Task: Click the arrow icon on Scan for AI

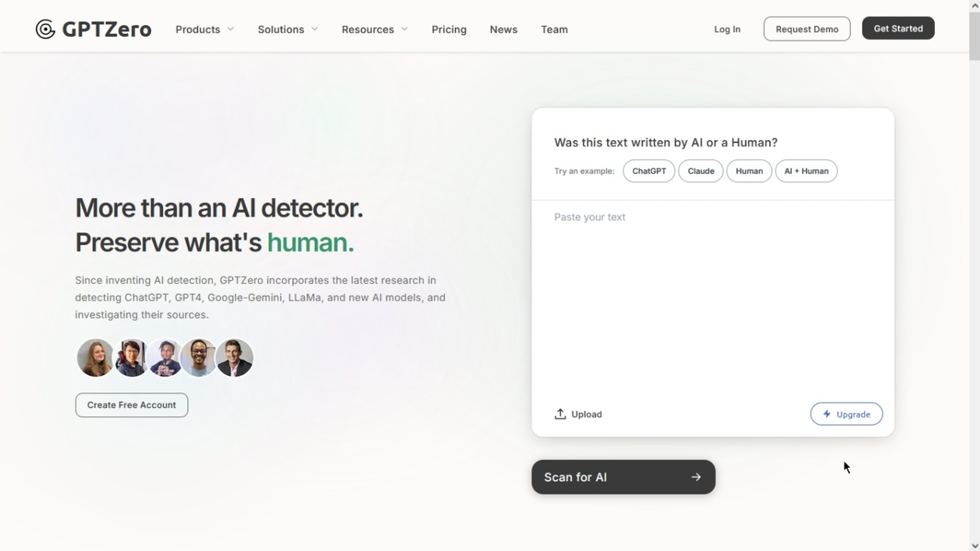Action: (x=696, y=477)
